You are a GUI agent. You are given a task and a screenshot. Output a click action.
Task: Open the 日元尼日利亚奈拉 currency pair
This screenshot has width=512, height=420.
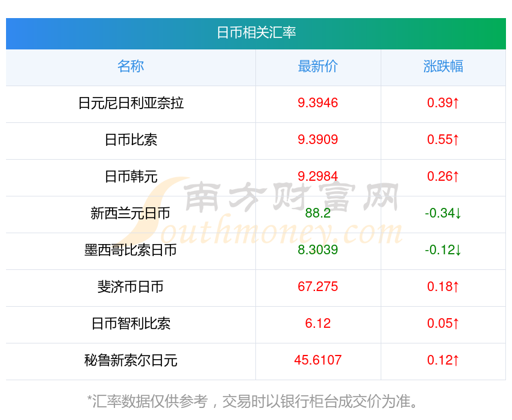click(131, 103)
